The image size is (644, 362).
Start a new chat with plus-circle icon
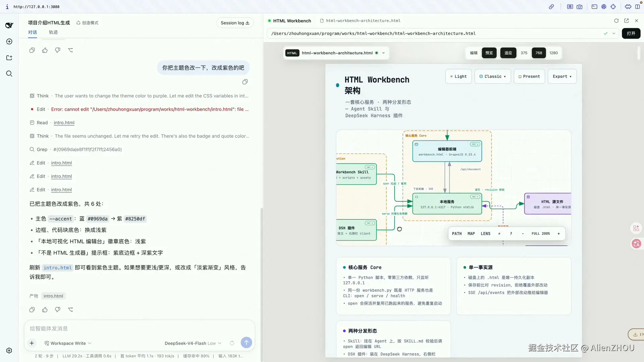pos(9,42)
